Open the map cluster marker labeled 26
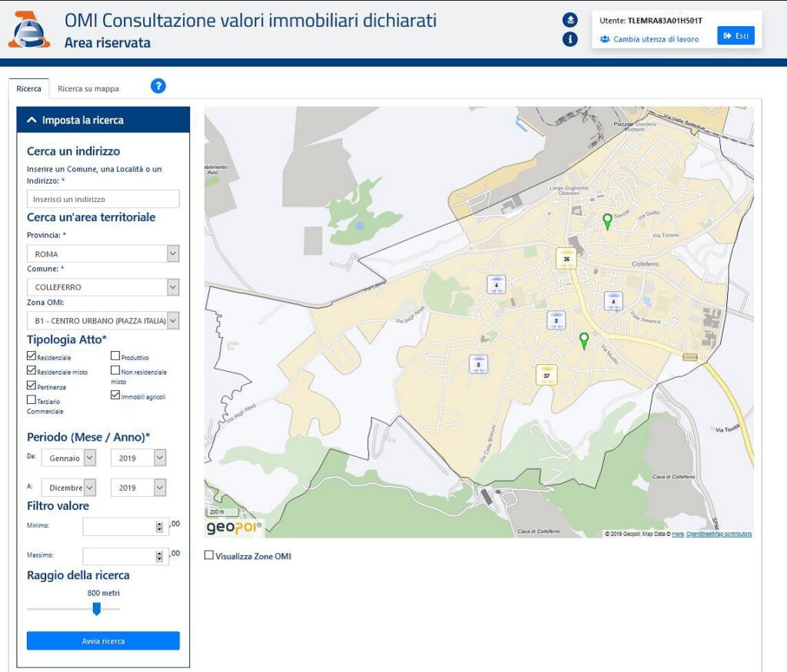 566,258
